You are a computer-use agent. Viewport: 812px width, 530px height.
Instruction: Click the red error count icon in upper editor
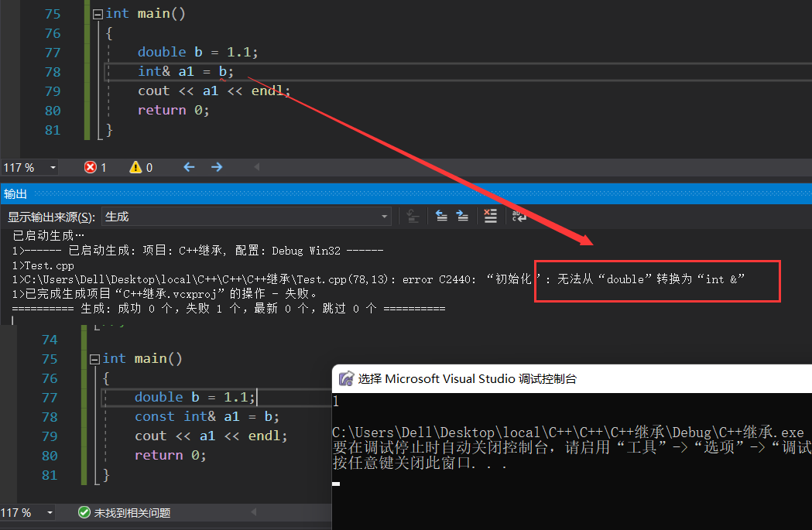point(91,167)
